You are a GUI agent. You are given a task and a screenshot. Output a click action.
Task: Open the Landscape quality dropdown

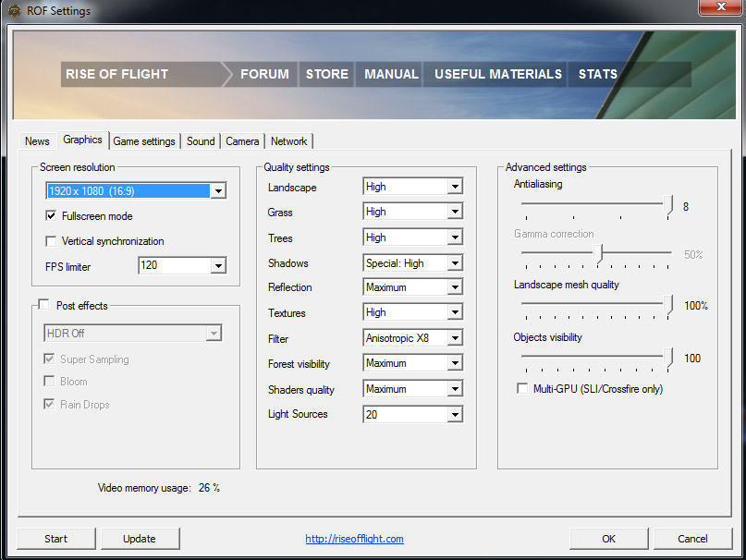412,187
